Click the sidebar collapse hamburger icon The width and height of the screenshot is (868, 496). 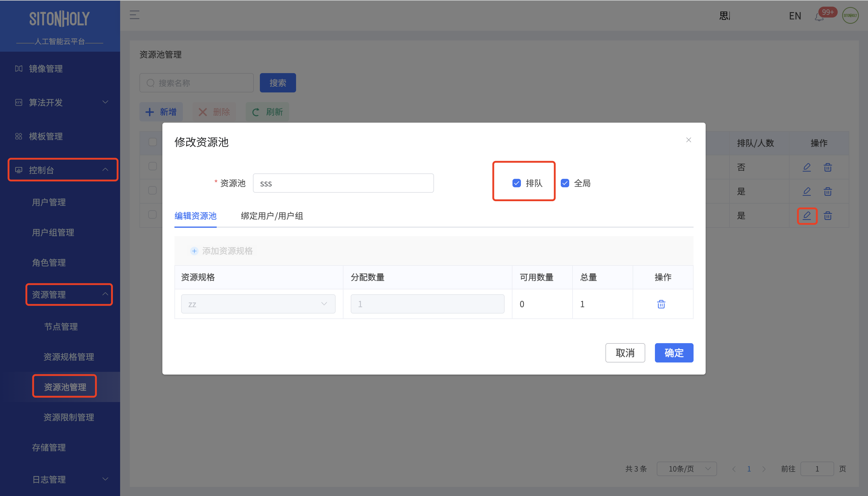[x=134, y=15]
